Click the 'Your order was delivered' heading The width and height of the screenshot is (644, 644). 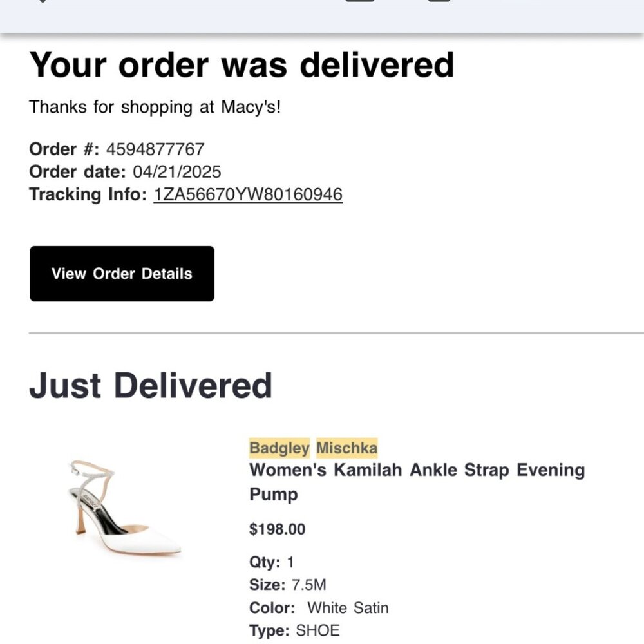pos(241,65)
